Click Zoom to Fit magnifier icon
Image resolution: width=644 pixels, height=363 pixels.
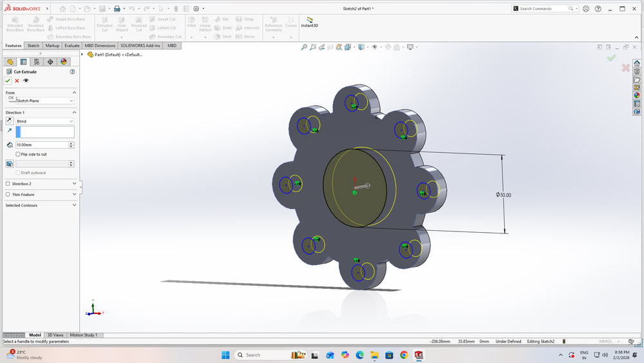[304, 47]
